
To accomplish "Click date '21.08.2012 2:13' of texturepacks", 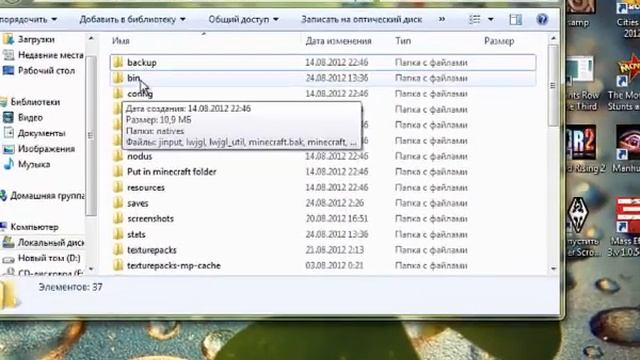I will pos(334,250).
